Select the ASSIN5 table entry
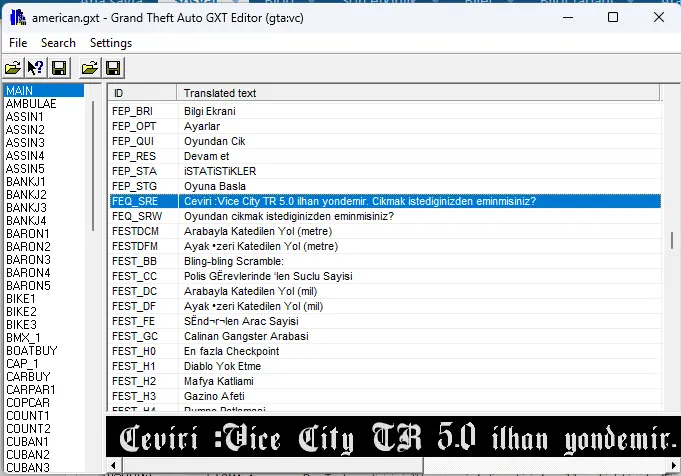 [25, 169]
